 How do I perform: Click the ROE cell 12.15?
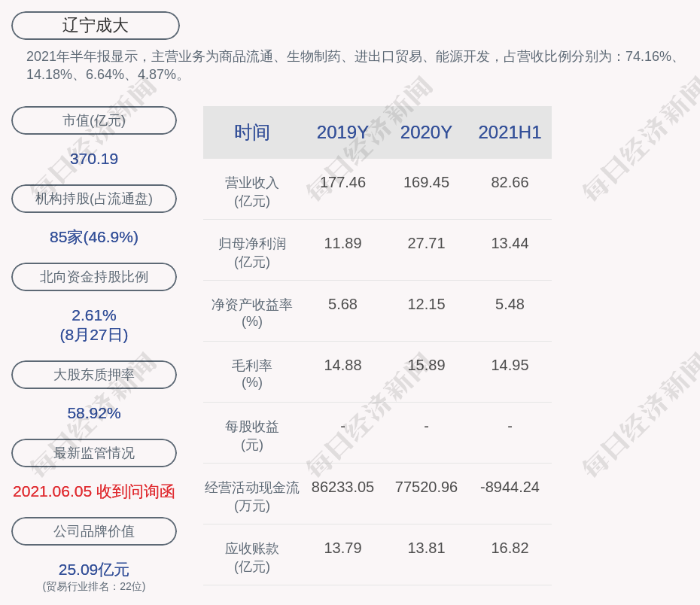coord(426,304)
